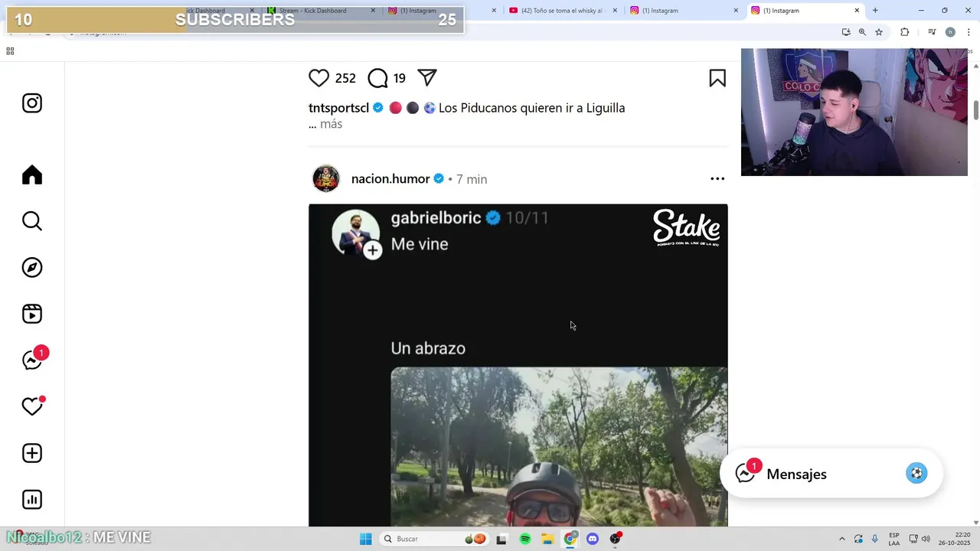980x551 pixels.
Task: Open Instagram Search from sidebar
Action: (32, 221)
